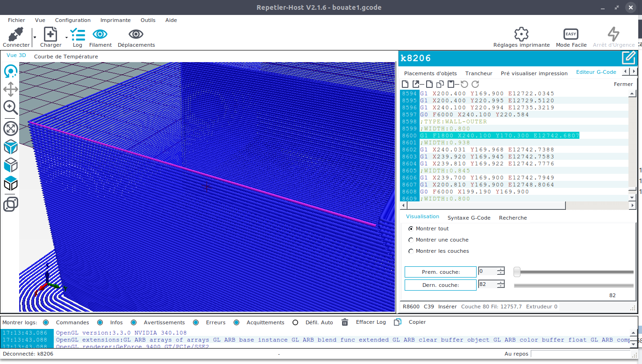This screenshot has height=364, width=642.
Task: Toggle Filament visibility eye icon
Action: pos(100,34)
